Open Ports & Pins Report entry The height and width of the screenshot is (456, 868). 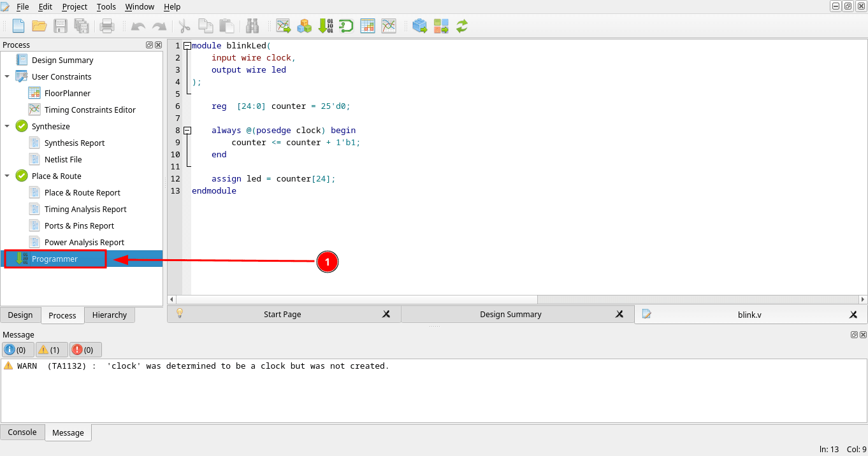click(x=79, y=225)
